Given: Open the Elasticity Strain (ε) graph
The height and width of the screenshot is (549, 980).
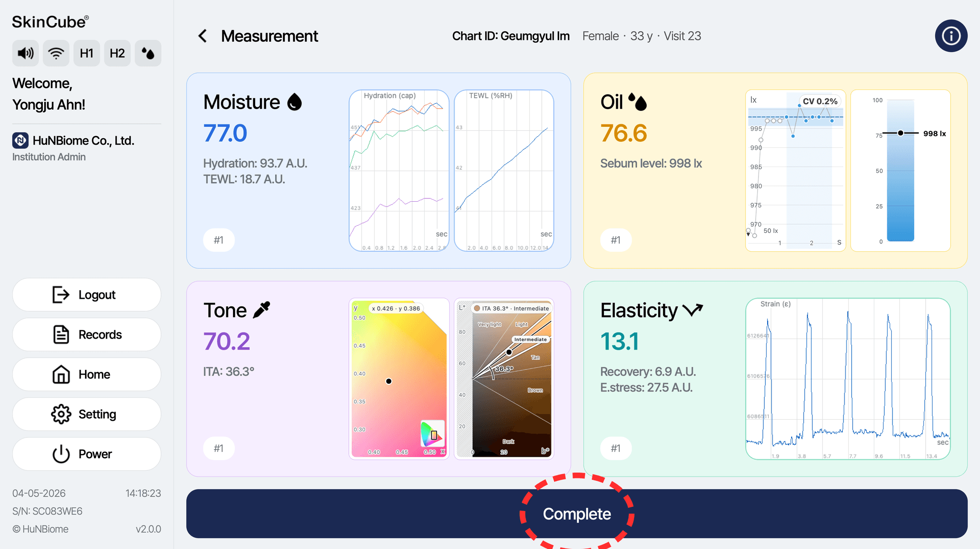Looking at the screenshot, I should [848, 379].
